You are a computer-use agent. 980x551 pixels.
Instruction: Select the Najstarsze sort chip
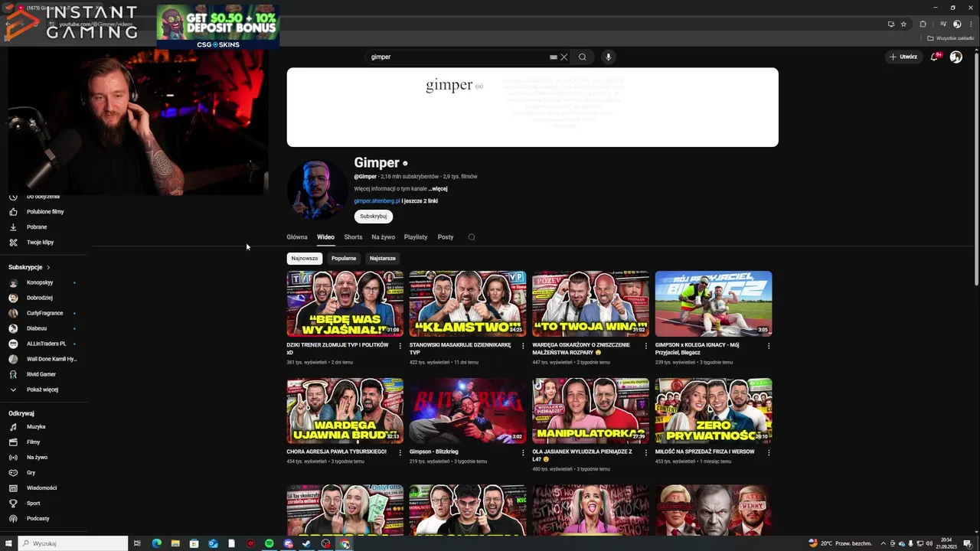[x=383, y=259]
